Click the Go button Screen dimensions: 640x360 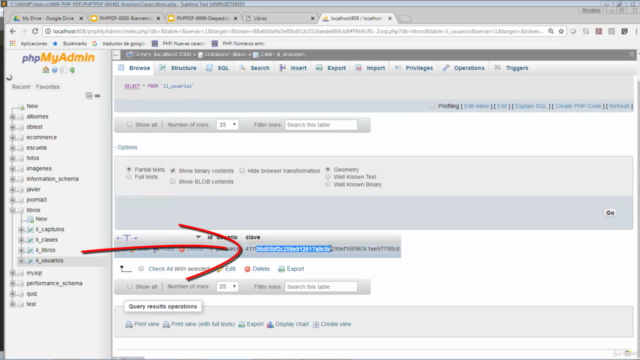tap(610, 213)
